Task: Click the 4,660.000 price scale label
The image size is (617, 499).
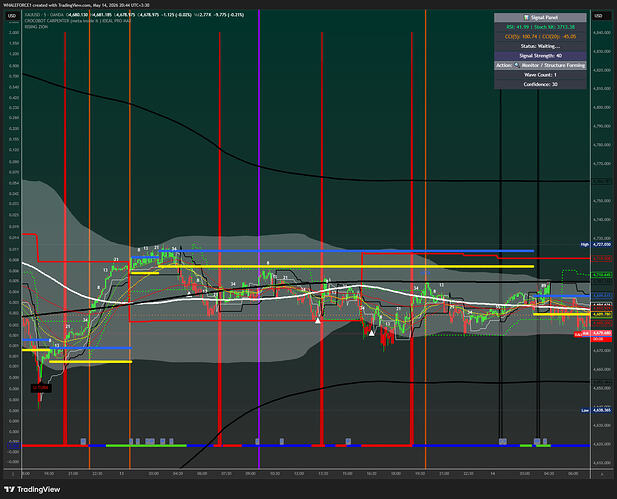Action: click(x=602, y=369)
